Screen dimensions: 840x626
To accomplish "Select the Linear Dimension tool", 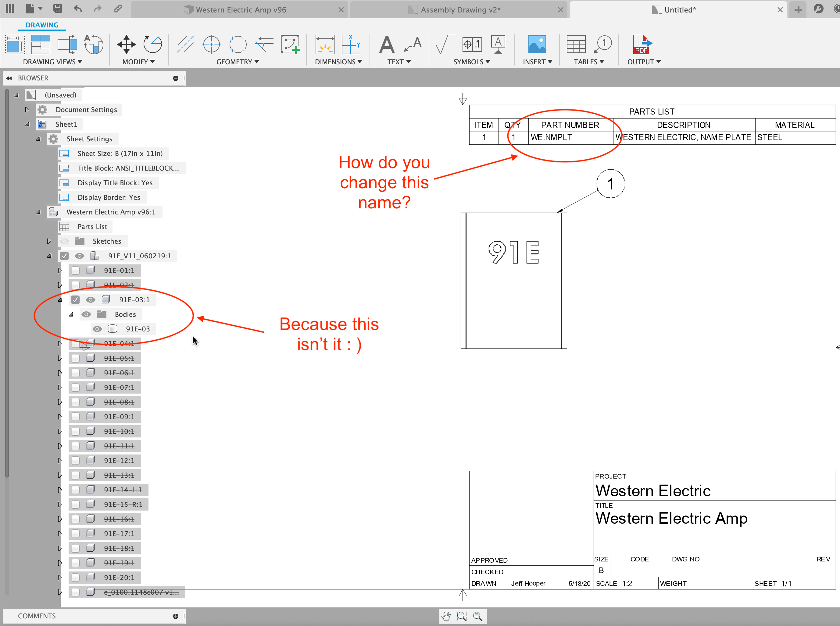I will point(325,45).
